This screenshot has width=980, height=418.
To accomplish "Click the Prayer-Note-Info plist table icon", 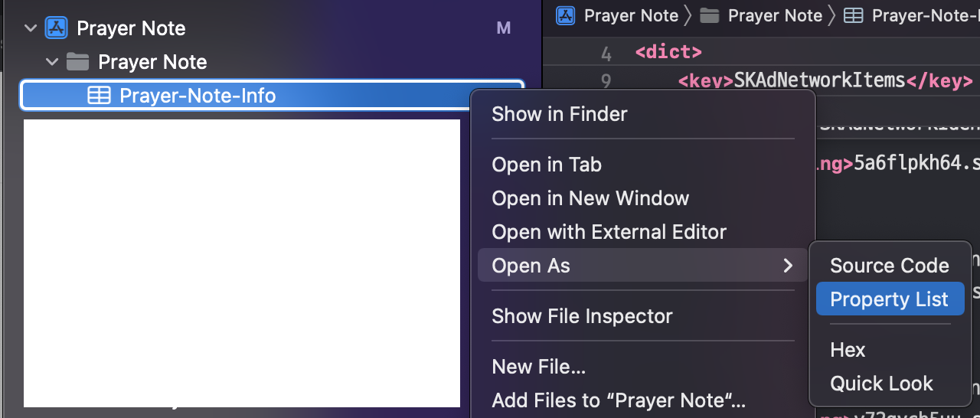I will 100,96.
